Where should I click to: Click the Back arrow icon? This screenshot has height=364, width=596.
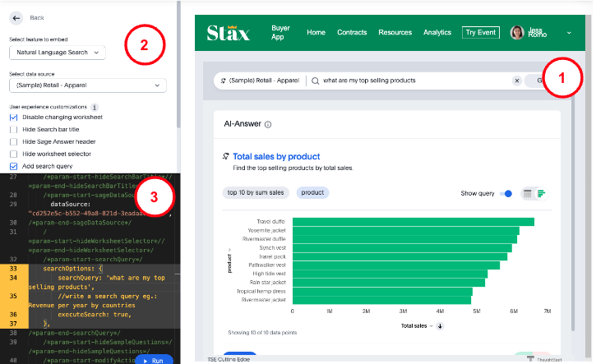[x=17, y=17]
